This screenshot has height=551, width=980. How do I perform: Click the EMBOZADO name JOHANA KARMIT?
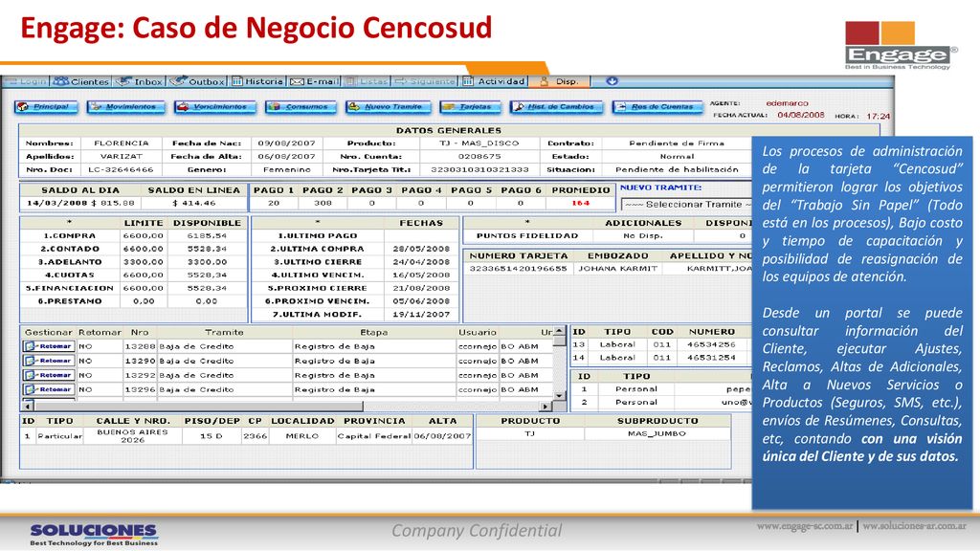point(617,269)
